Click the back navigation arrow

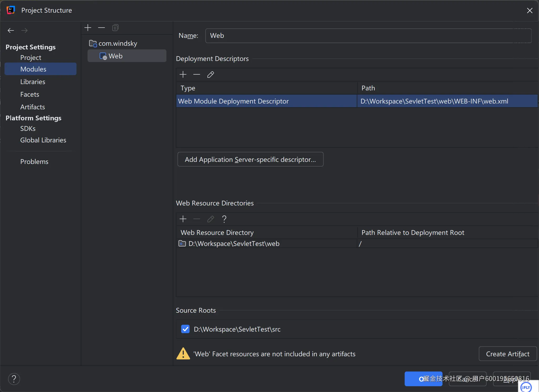11,30
